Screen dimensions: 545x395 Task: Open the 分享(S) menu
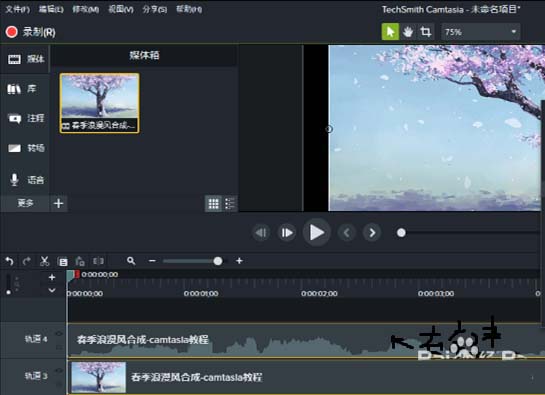[154, 9]
